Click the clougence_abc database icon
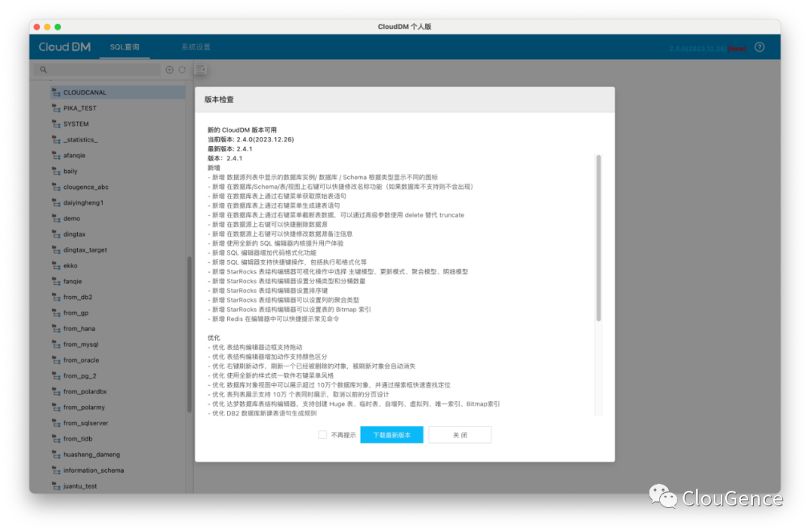 [x=56, y=187]
